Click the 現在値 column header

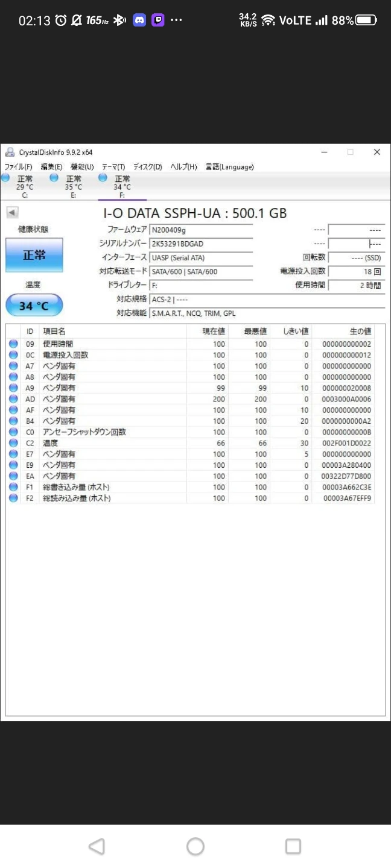pos(207,332)
